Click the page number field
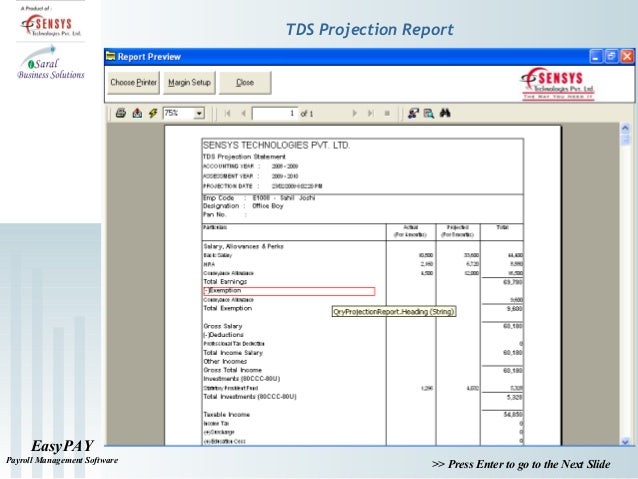The image size is (638, 479). tap(275, 114)
